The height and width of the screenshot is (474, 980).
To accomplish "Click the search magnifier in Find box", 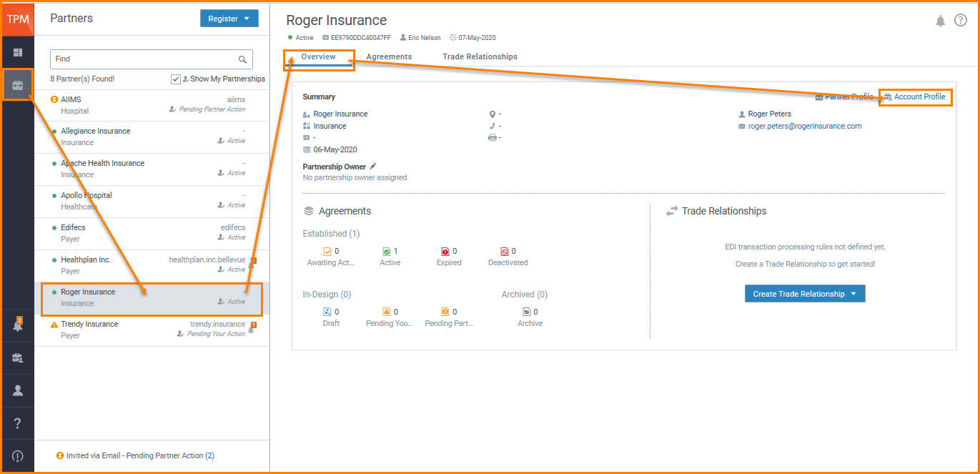I will tap(243, 59).
